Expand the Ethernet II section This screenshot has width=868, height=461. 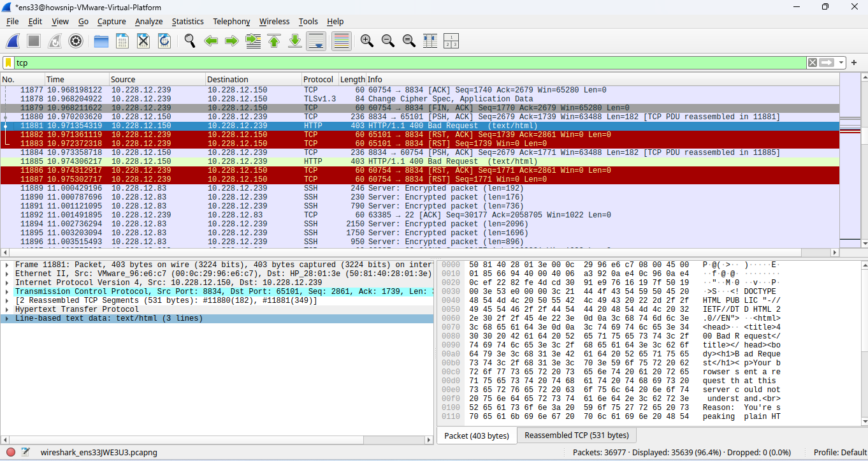pyautogui.click(x=6, y=274)
